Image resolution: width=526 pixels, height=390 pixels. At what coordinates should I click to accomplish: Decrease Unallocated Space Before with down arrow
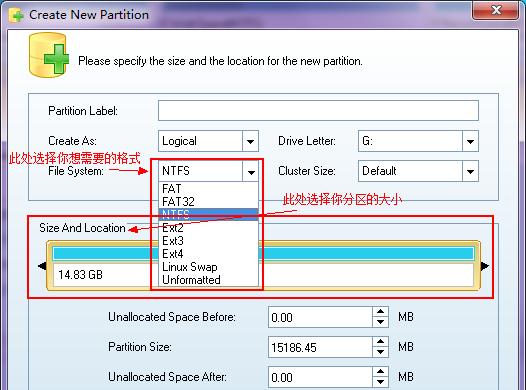[x=380, y=322]
